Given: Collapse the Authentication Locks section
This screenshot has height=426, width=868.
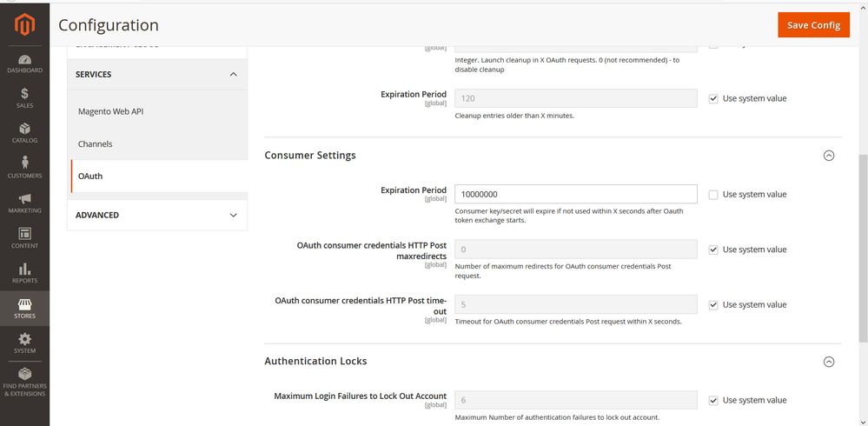Looking at the screenshot, I should (x=828, y=362).
